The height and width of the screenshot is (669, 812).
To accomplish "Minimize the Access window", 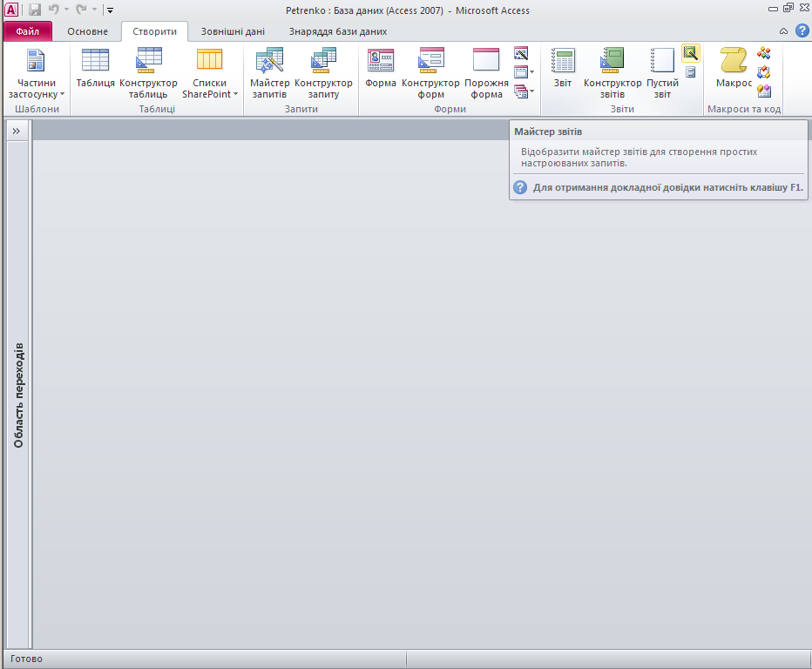I will [773, 9].
